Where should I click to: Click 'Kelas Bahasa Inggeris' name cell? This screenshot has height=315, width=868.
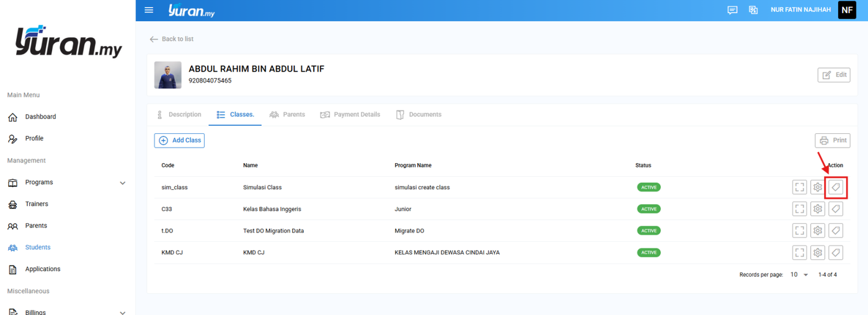(x=272, y=209)
